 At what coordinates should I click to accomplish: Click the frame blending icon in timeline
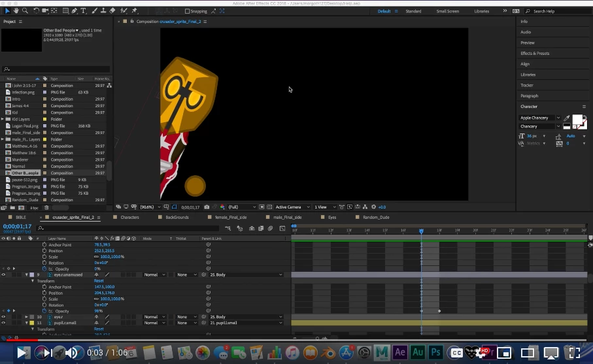(x=261, y=228)
